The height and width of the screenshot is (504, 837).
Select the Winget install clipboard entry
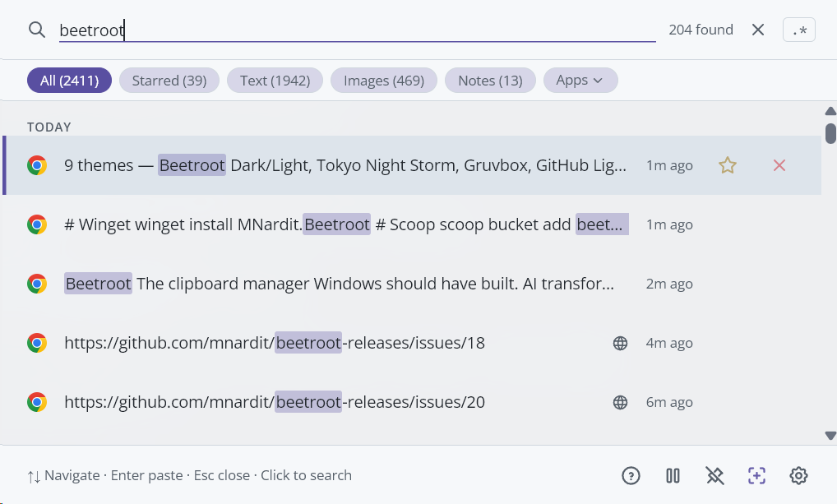(x=345, y=224)
